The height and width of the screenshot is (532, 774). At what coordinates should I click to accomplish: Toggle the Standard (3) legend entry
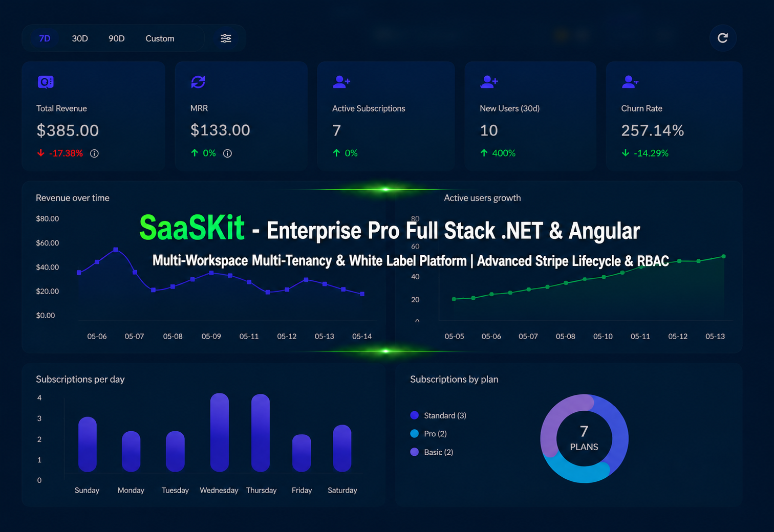(x=438, y=415)
